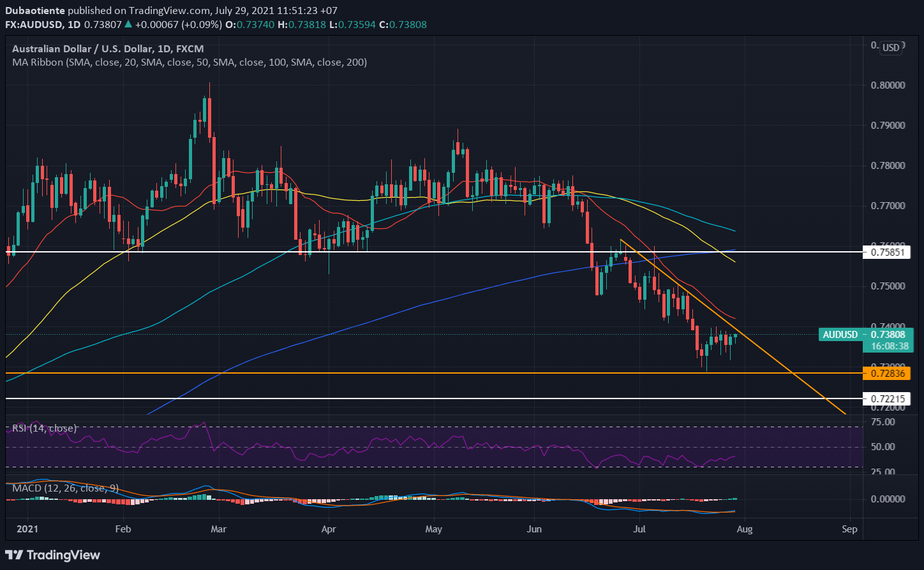Click the 0.80000 price axis label

(888, 85)
